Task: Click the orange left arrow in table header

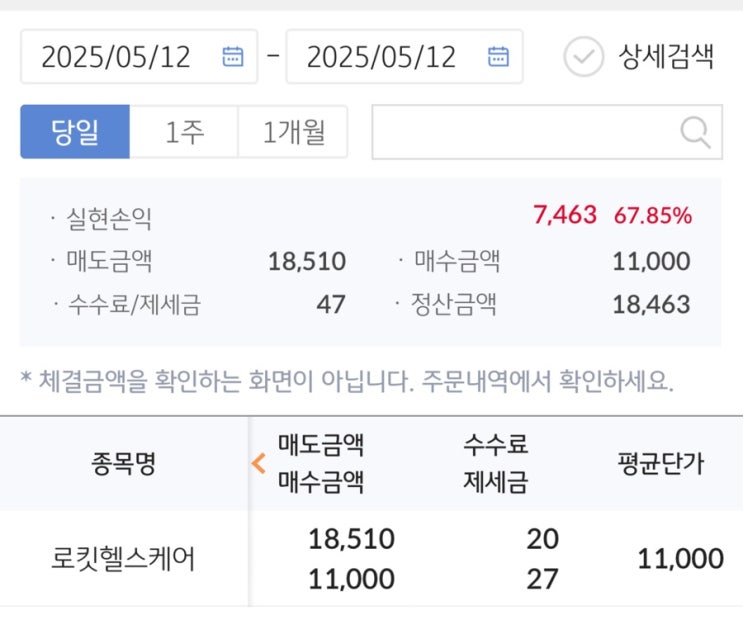Action: coord(258,463)
